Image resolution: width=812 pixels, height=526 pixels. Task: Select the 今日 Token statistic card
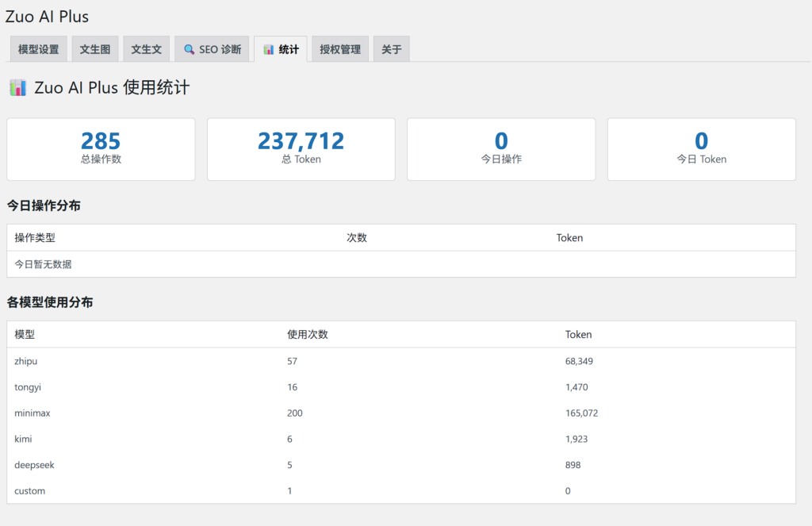pos(701,149)
